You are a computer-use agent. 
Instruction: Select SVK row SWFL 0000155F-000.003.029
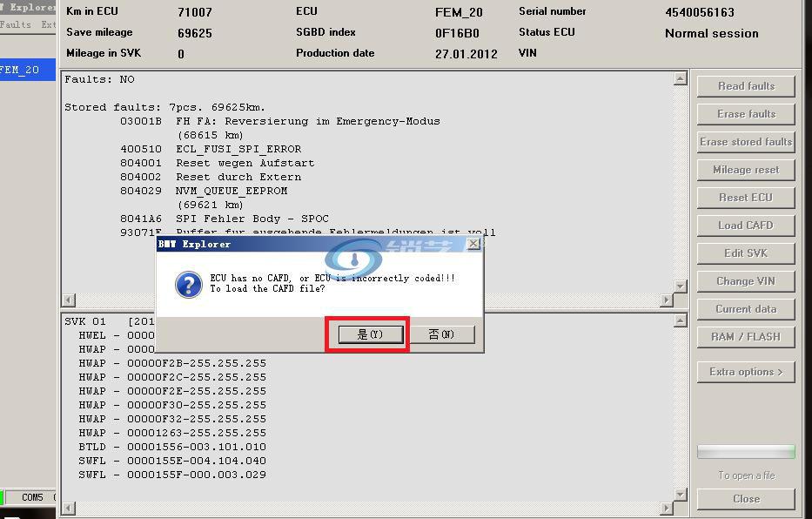tap(172, 475)
